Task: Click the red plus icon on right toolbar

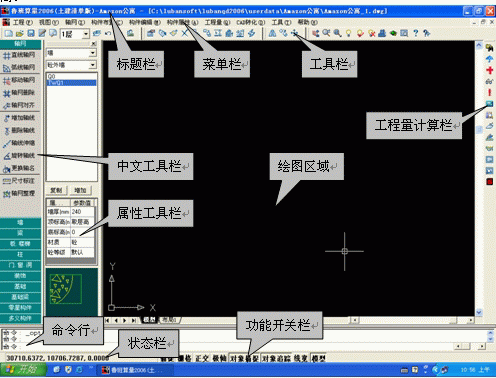Action: [489, 70]
